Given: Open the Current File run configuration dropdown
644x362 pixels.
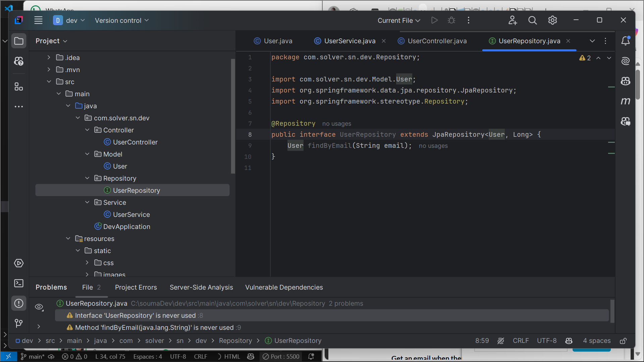Looking at the screenshot, I should (x=399, y=20).
